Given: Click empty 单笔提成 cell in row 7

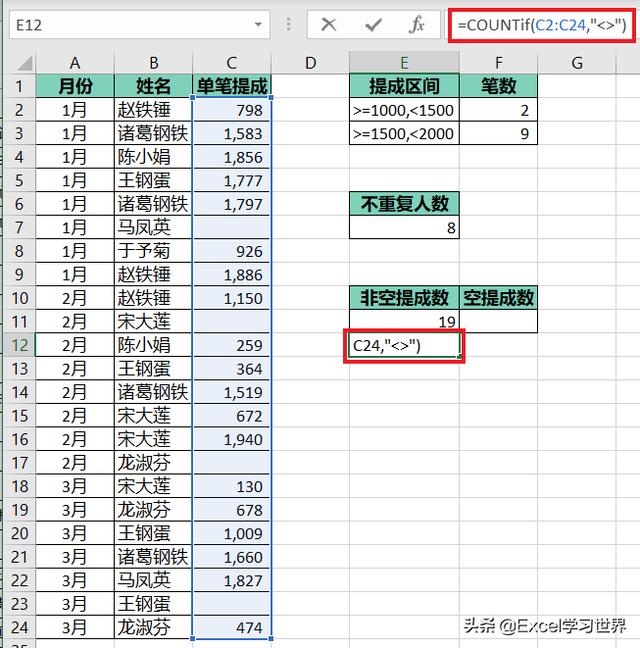Looking at the screenshot, I should pyautogui.click(x=231, y=227).
